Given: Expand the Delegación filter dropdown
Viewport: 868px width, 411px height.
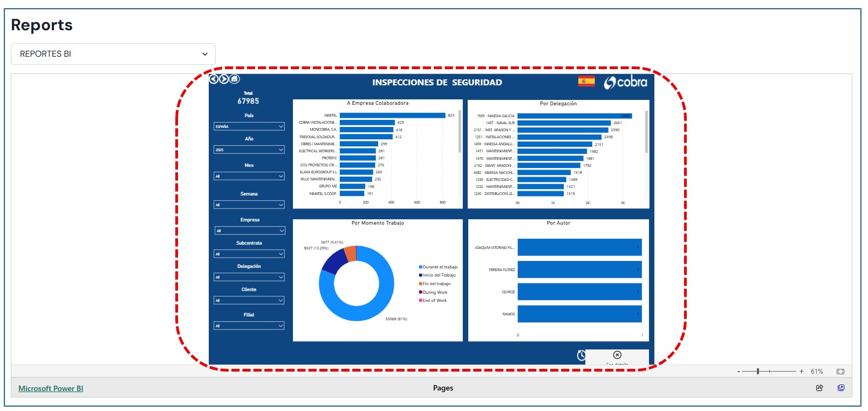Looking at the screenshot, I should click(x=249, y=277).
